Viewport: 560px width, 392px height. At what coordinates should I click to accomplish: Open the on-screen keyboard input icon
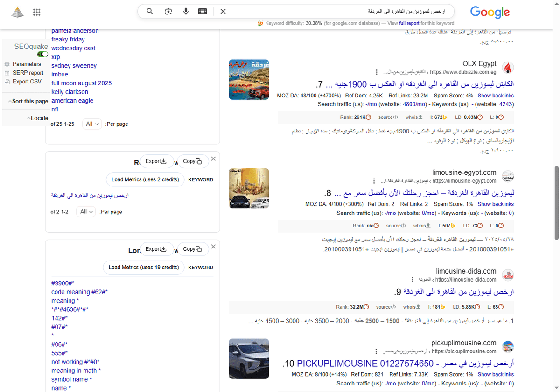202,11
